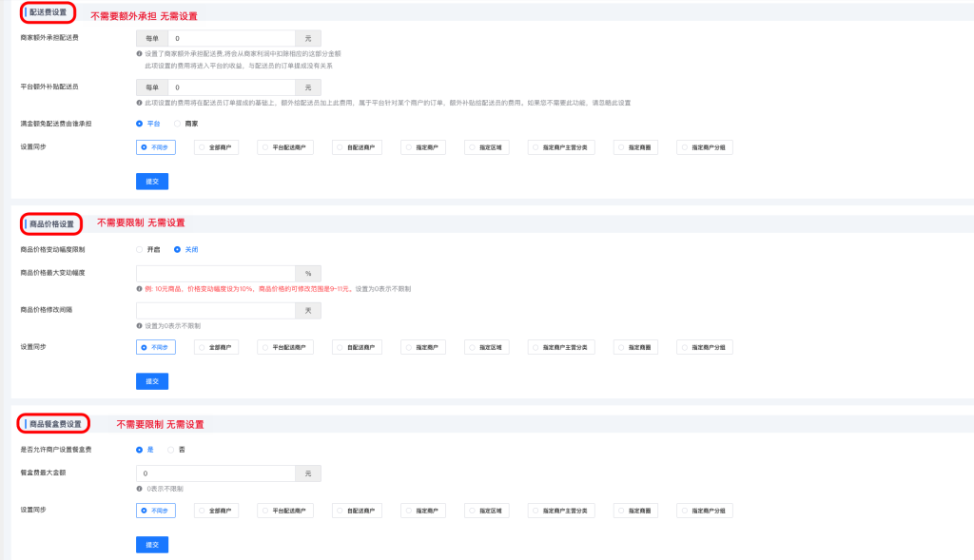The image size is (974, 560).
Task: Click the 商家额外承担配送费 amount input field
Action: (228, 38)
